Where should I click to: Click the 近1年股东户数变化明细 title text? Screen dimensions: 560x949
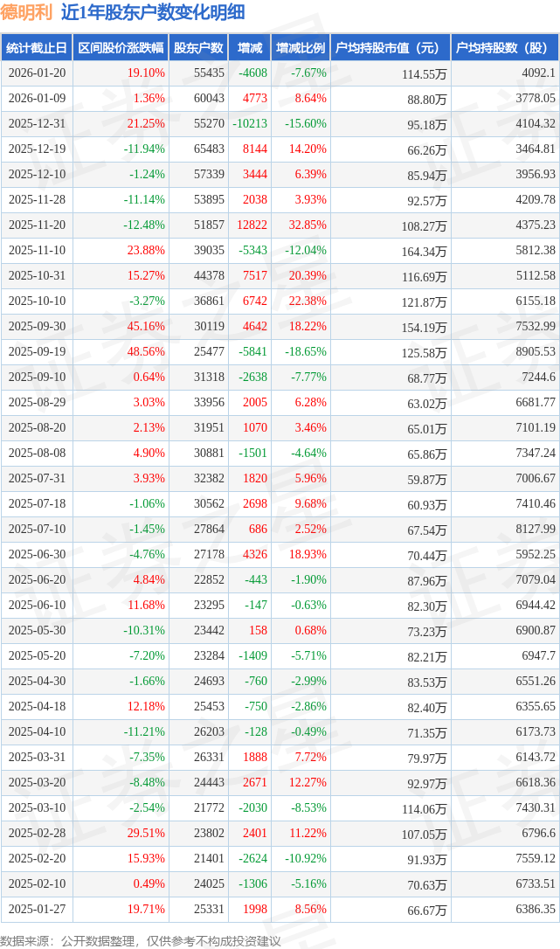(153, 12)
